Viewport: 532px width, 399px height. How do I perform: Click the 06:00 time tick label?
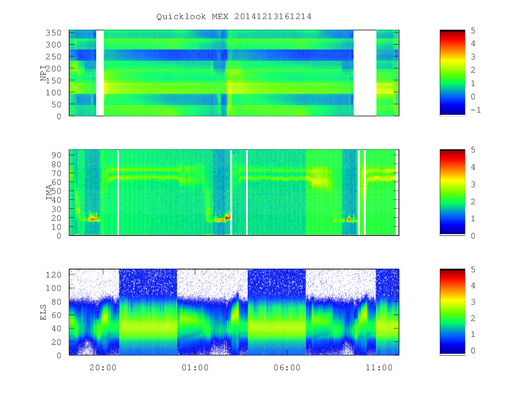pyautogui.click(x=287, y=368)
